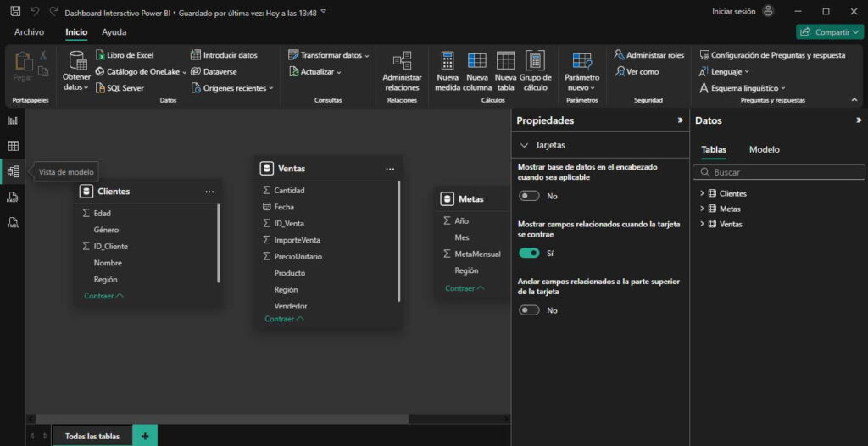Click the Grupo de cálculo icon
This screenshot has height=446, width=868.
coord(535,61)
